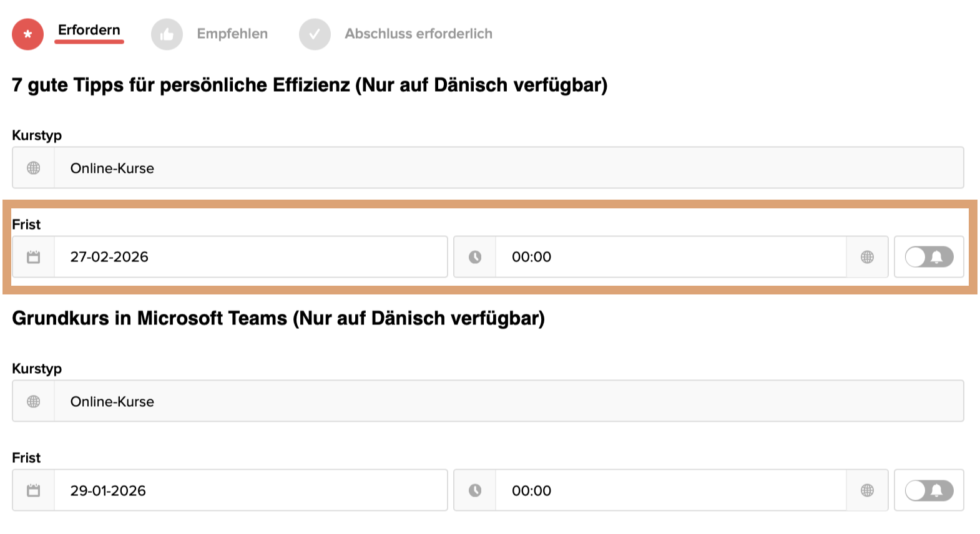
Task: Click calendar icon beside 29-01-2026
Action: pos(34,490)
